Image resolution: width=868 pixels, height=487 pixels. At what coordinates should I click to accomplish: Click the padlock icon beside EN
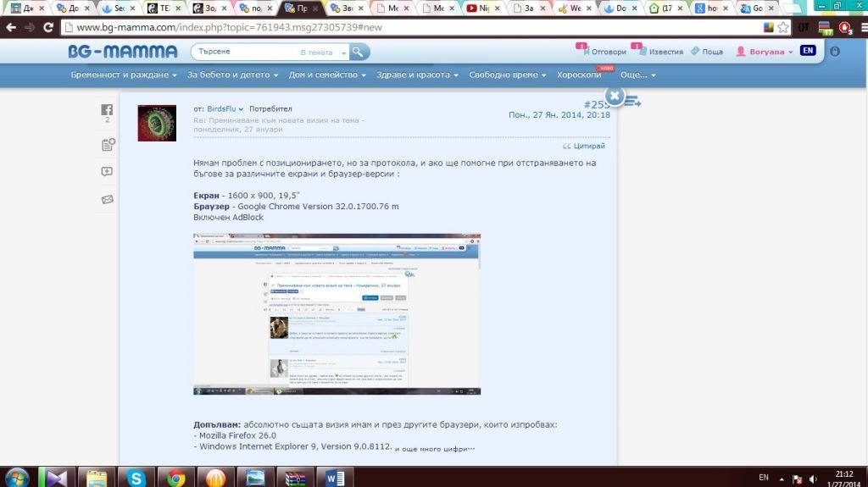pyautogui.click(x=834, y=52)
